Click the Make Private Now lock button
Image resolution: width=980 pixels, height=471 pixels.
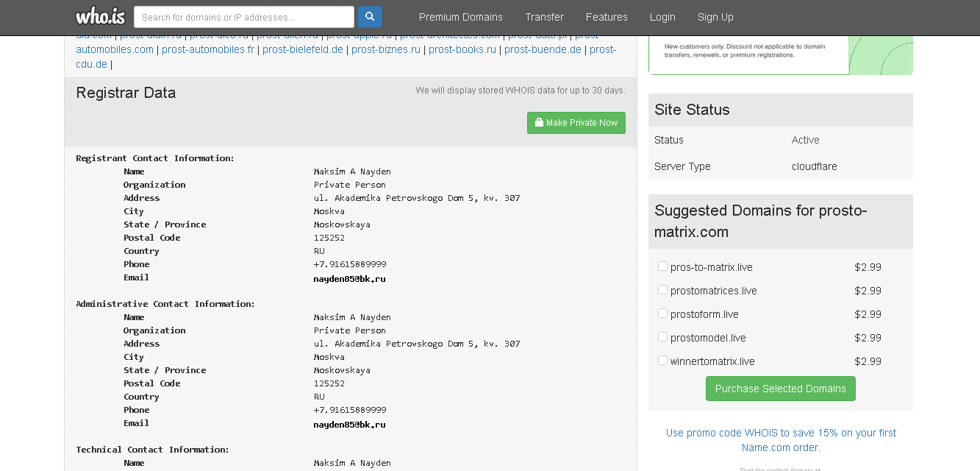(576, 123)
